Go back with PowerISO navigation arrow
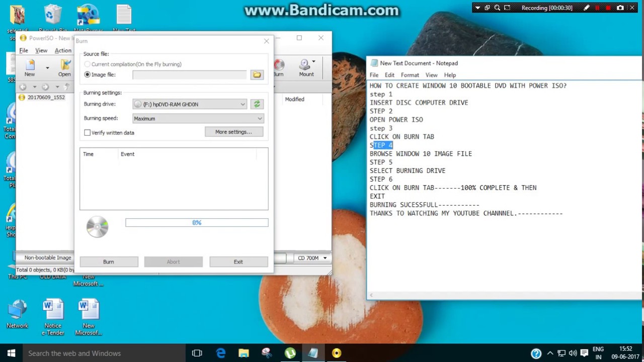The width and height of the screenshot is (644, 362). click(23, 87)
